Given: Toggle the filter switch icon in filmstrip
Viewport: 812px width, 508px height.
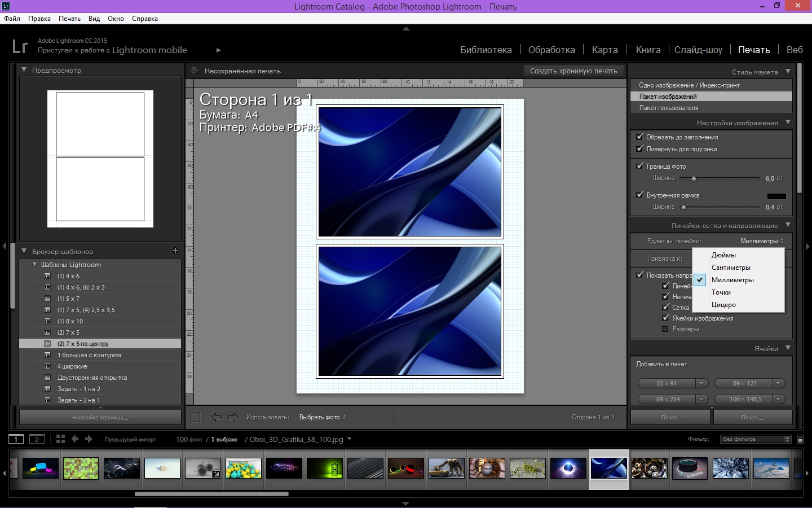Looking at the screenshot, I should click(x=800, y=439).
